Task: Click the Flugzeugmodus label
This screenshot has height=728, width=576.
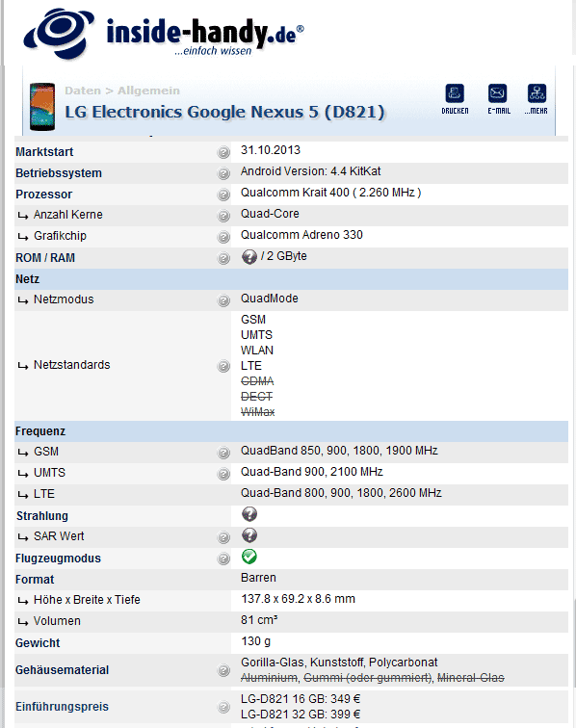Action: (58, 559)
